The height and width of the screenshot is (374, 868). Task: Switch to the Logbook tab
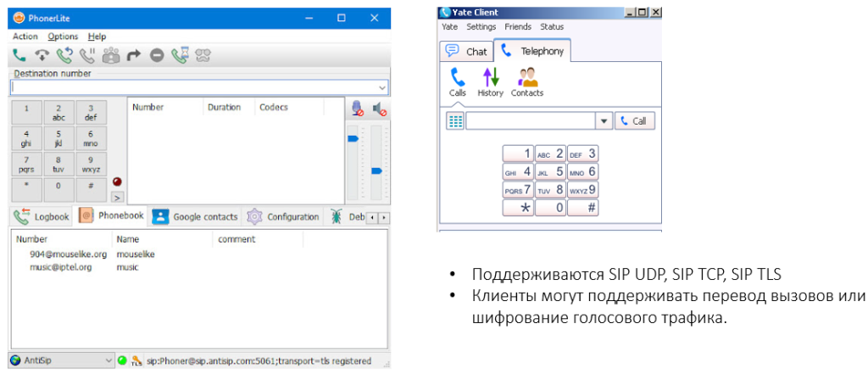42,216
